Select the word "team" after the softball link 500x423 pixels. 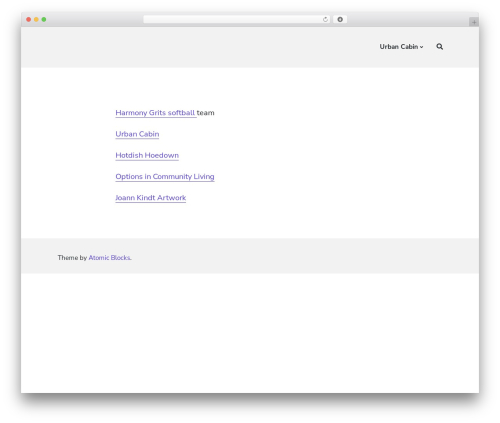205,113
